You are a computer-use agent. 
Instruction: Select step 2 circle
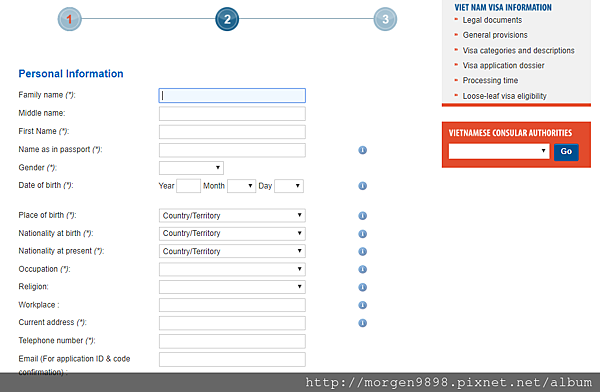[x=227, y=19]
